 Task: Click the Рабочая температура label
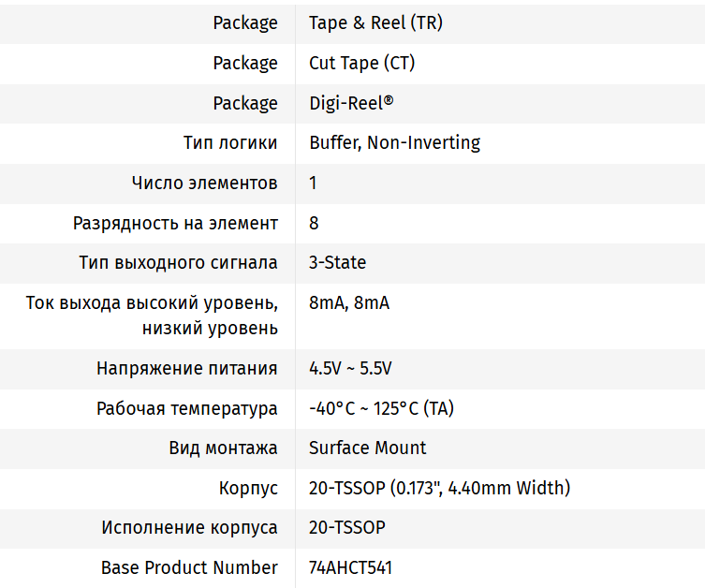[187, 408]
